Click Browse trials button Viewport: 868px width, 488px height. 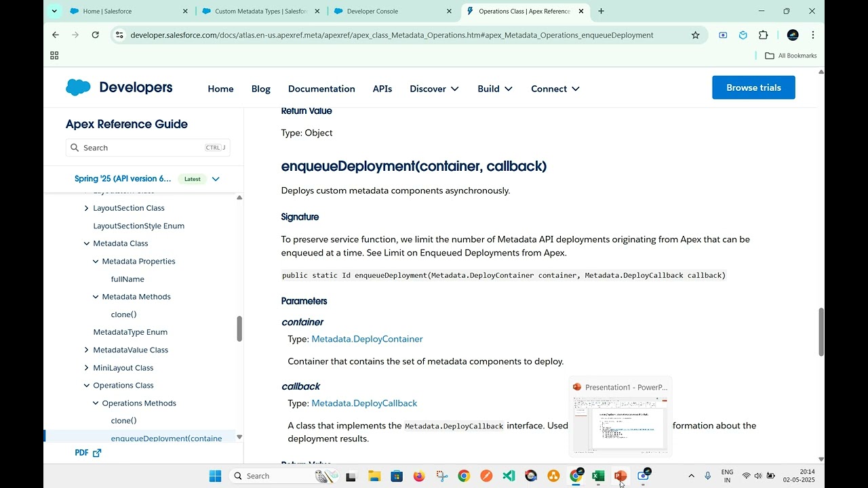point(753,87)
